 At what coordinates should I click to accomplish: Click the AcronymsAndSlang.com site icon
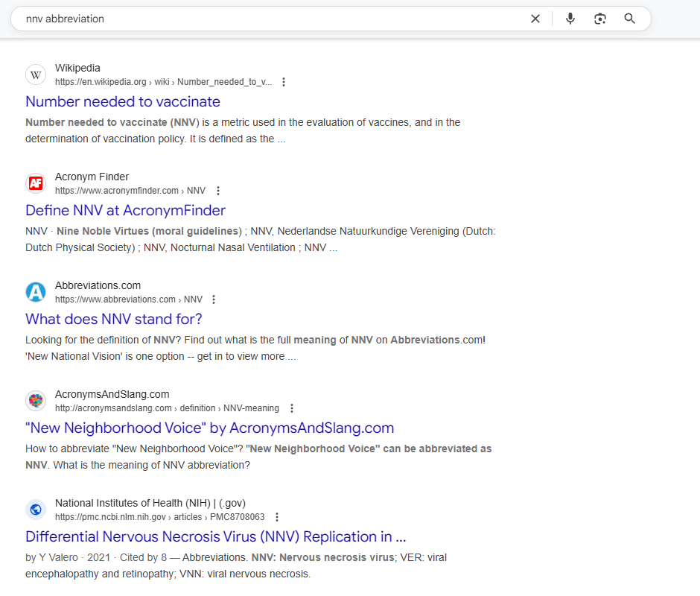pos(36,401)
